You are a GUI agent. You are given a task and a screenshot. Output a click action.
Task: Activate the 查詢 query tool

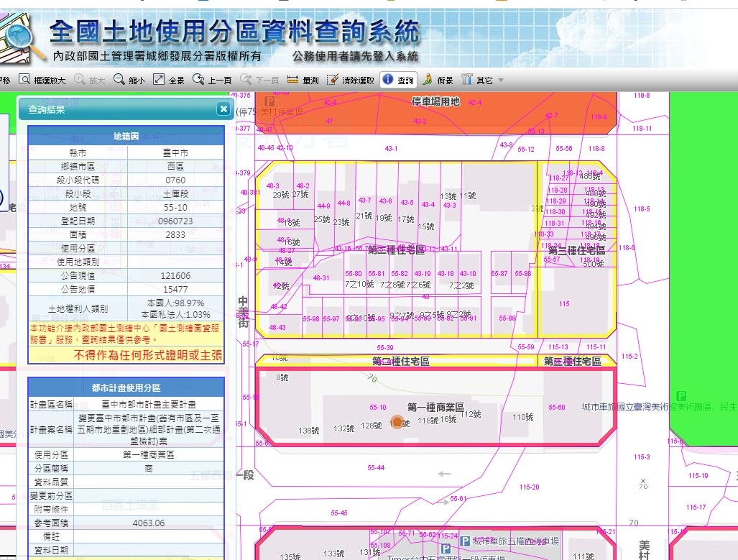pos(398,80)
